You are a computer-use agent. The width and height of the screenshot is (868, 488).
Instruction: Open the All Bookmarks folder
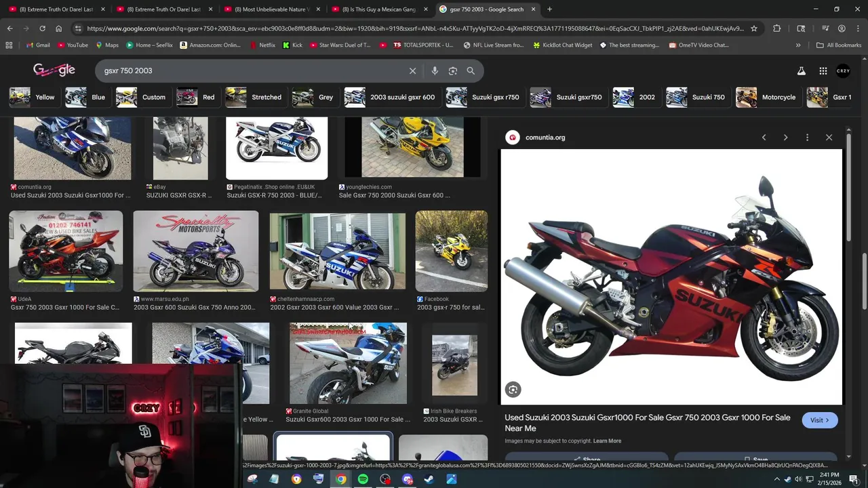click(x=839, y=45)
